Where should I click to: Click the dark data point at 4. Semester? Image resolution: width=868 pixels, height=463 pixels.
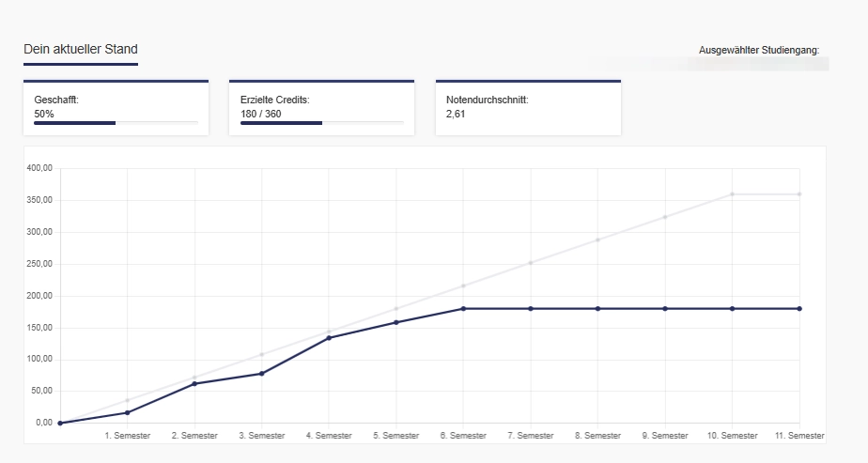point(329,337)
